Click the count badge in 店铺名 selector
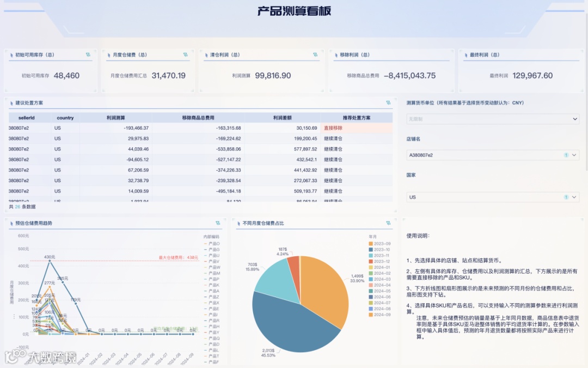Image resolution: width=588 pixels, height=368 pixels. [x=567, y=155]
